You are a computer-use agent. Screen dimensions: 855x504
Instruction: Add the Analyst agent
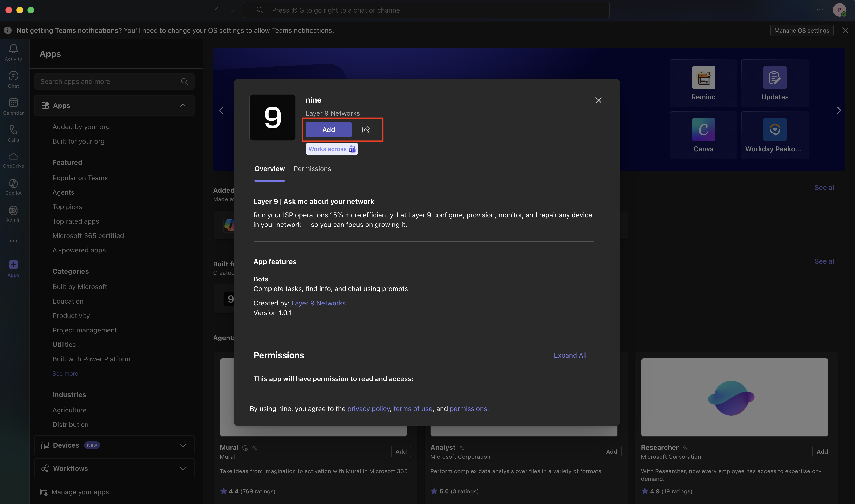(x=611, y=451)
